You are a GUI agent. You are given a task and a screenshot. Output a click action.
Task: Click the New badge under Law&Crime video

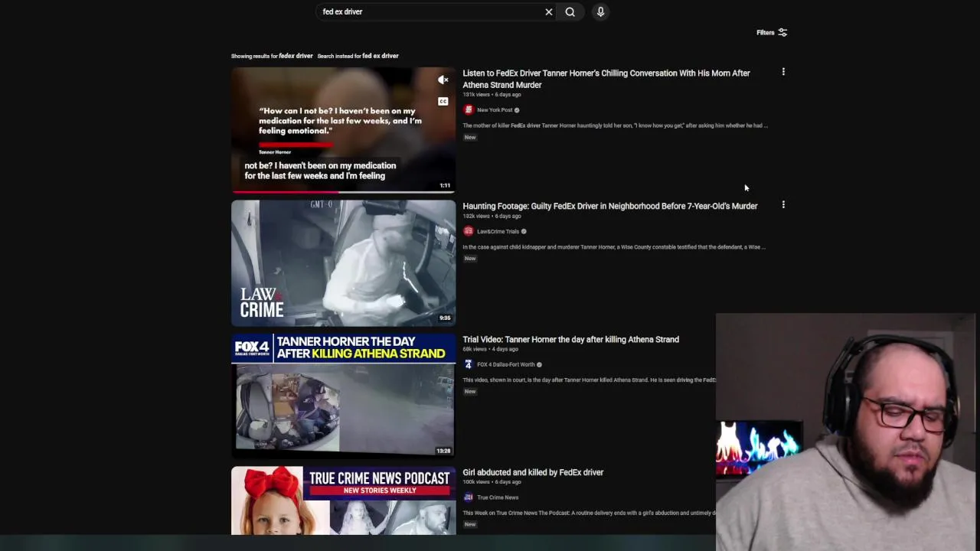point(470,259)
